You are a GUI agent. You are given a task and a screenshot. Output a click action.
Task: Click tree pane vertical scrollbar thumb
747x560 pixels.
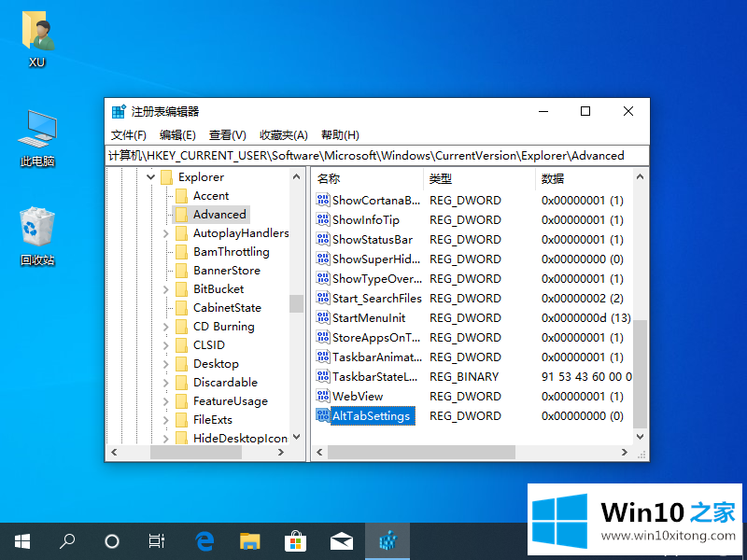296,304
